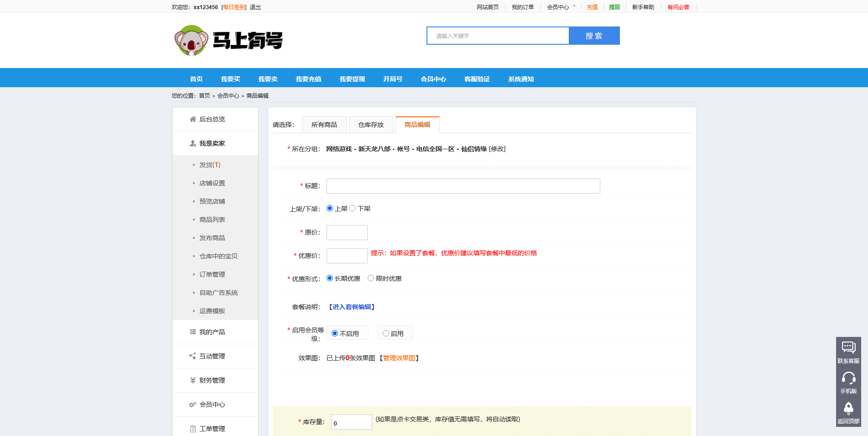This screenshot has height=436, width=868.
Task: Open 新手帮助 top link
Action: [x=643, y=7]
